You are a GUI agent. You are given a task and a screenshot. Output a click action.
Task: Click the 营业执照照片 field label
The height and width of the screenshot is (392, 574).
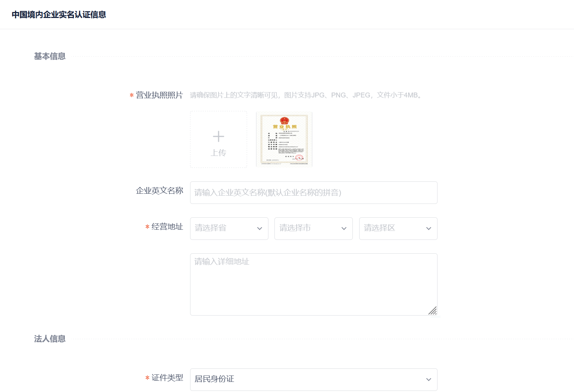(x=159, y=95)
